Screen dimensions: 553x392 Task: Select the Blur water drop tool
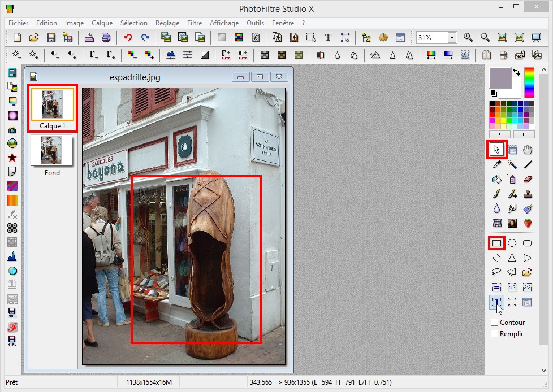tap(496, 208)
